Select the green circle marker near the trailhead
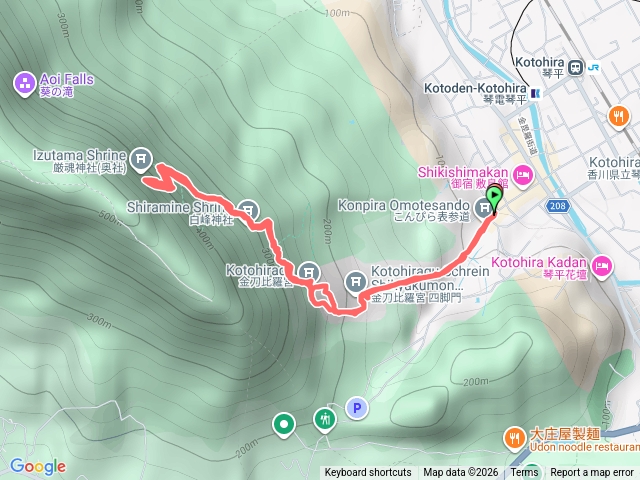The width and height of the screenshot is (640, 480). [x=284, y=424]
